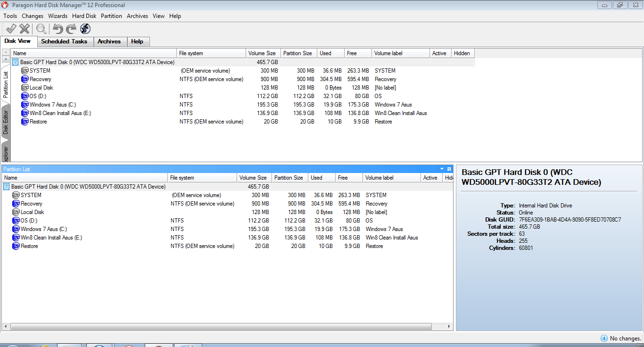Screen dimensions: 644x347
Task: Click the small up arrow above Partition List tab
Action: click(x=6, y=51)
